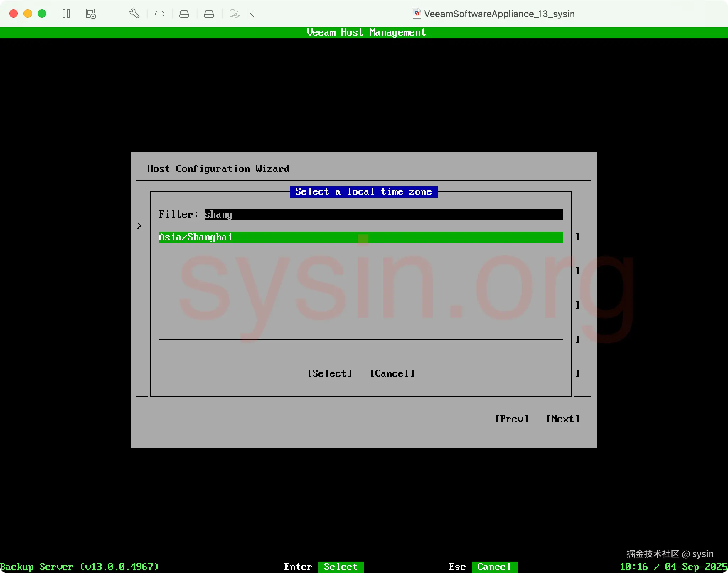Click the green Select hint in footer
This screenshot has height=573, width=728.
click(341, 567)
